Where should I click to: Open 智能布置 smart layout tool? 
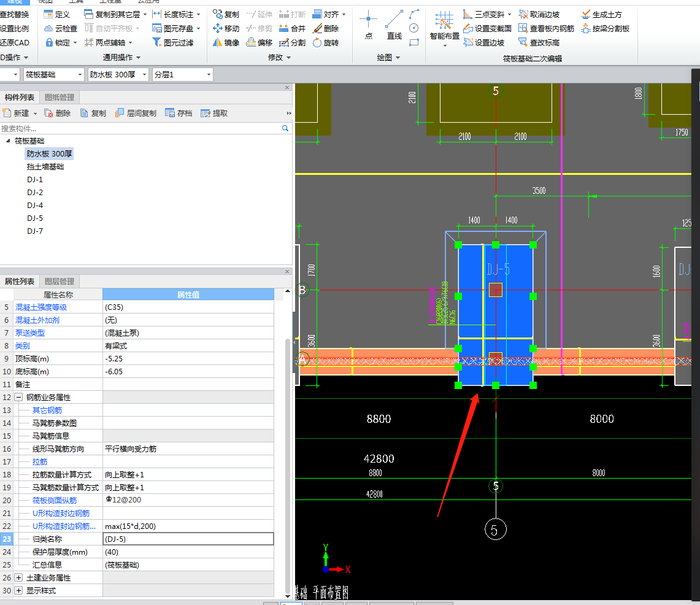pos(444,29)
